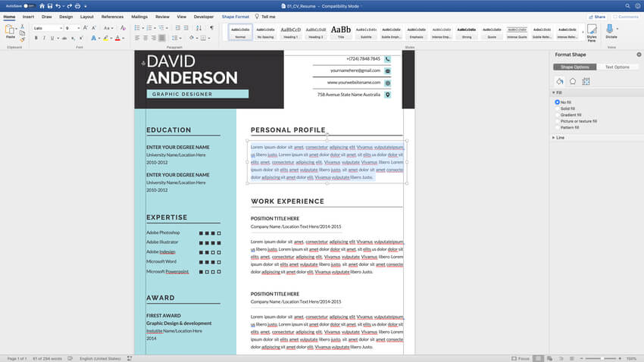The image size is (644, 362).
Task: Click the Print icon in title bar
Action: coord(77,6)
